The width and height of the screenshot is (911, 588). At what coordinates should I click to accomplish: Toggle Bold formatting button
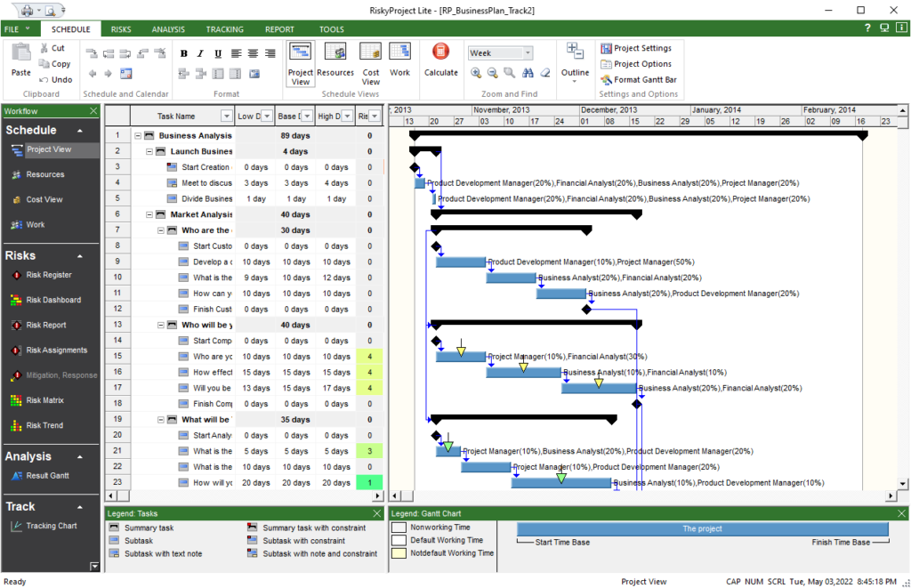point(184,53)
